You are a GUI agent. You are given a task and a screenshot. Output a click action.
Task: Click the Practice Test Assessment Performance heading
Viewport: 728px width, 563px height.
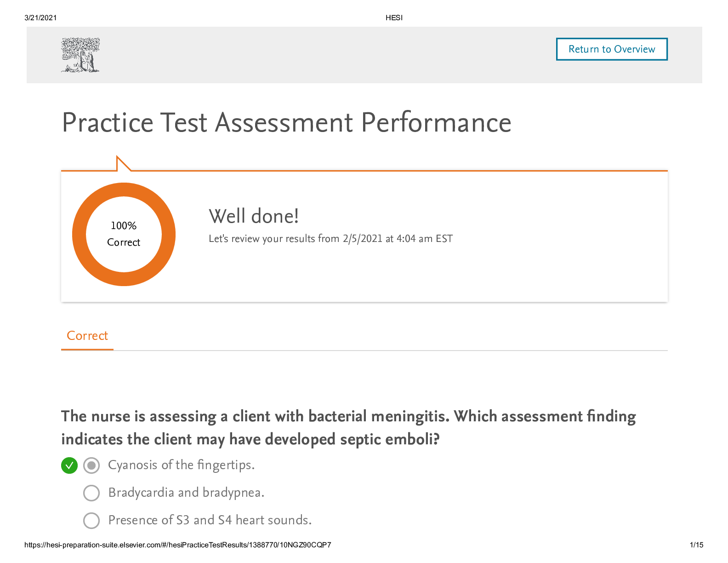[x=286, y=123]
